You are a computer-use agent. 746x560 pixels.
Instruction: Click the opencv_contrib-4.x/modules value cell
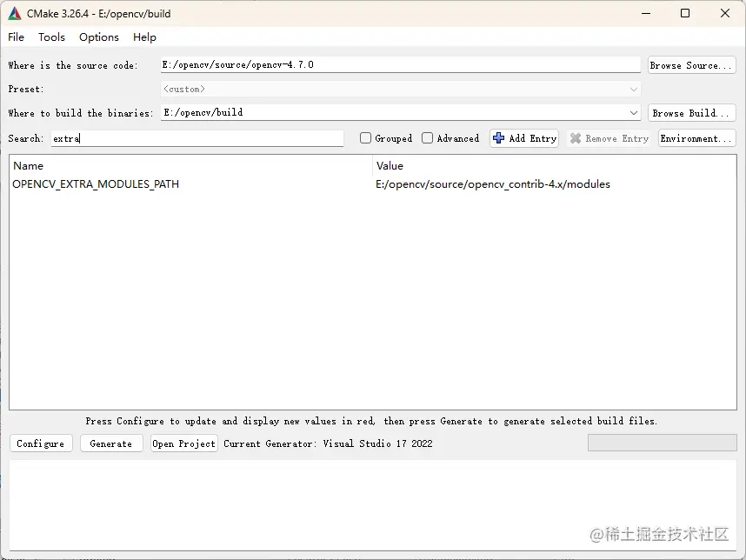tap(493, 184)
